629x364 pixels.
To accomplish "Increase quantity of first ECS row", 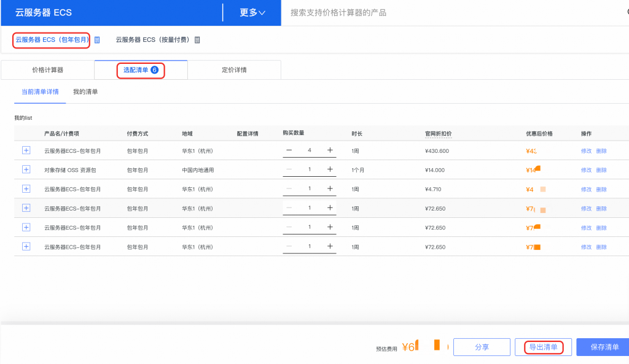I will pyautogui.click(x=330, y=150).
